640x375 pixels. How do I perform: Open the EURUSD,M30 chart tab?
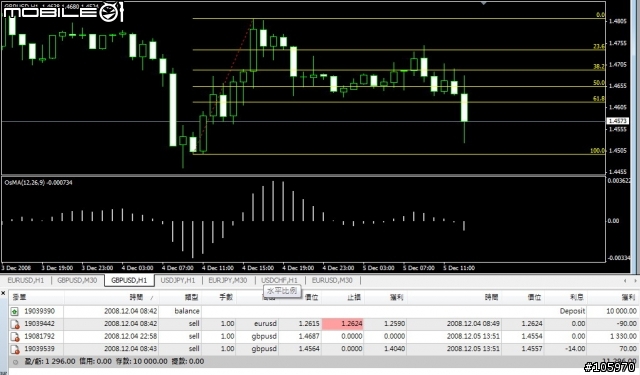[x=332, y=280]
